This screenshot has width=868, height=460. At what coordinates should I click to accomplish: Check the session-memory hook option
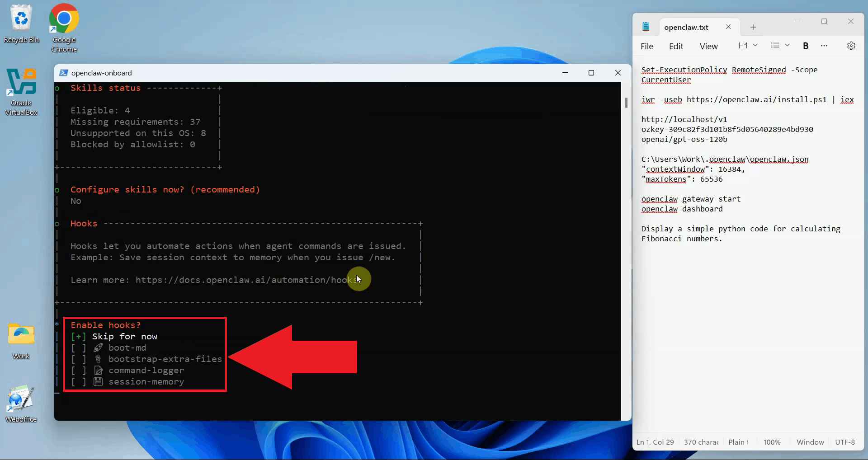(78, 382)
